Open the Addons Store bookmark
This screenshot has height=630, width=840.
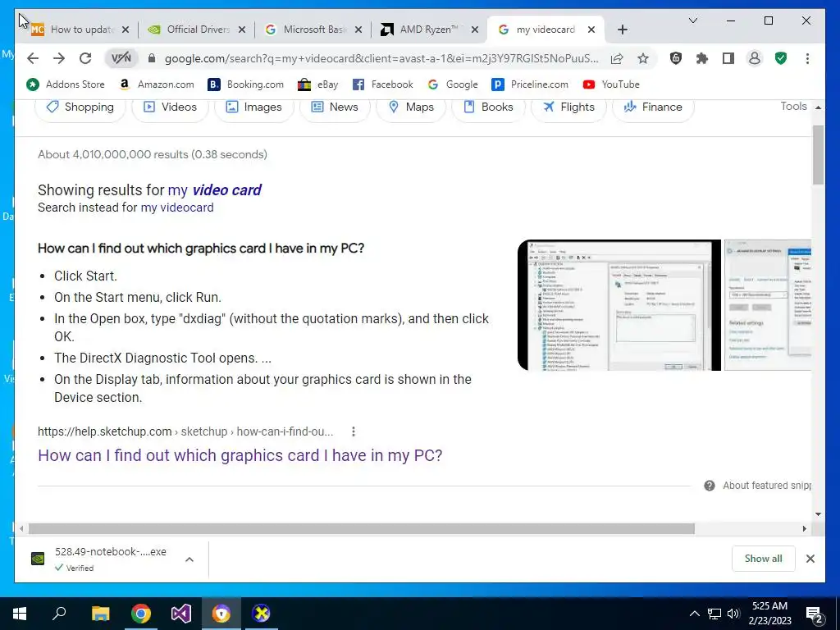[66, 84]
